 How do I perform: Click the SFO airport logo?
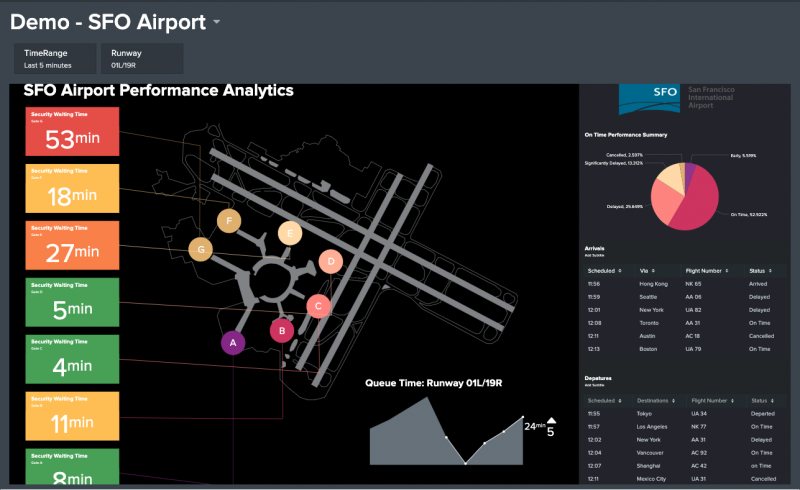coord(649,99)
